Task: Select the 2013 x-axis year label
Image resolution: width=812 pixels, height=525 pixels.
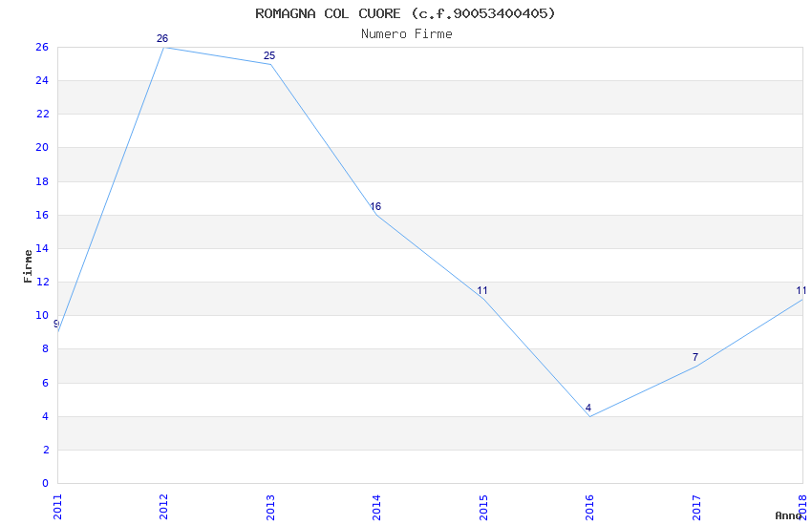Action: [270, 507]
